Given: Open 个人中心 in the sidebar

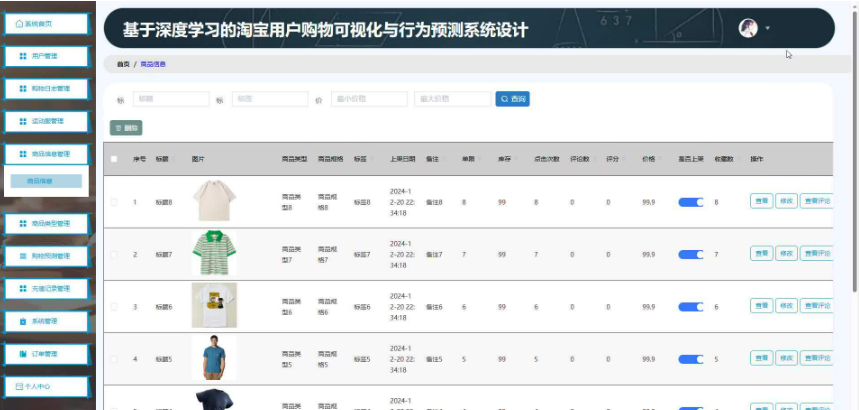Looking at the screenshot, I should click(x=47, y=386).
